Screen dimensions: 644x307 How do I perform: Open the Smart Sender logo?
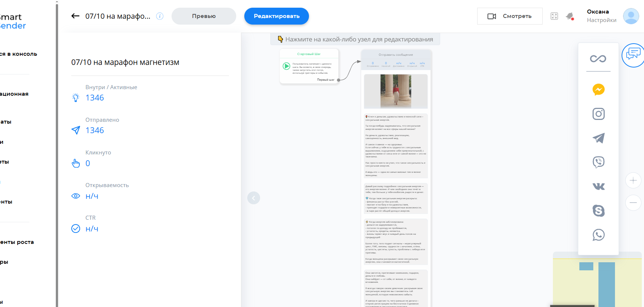coord(13,21)
